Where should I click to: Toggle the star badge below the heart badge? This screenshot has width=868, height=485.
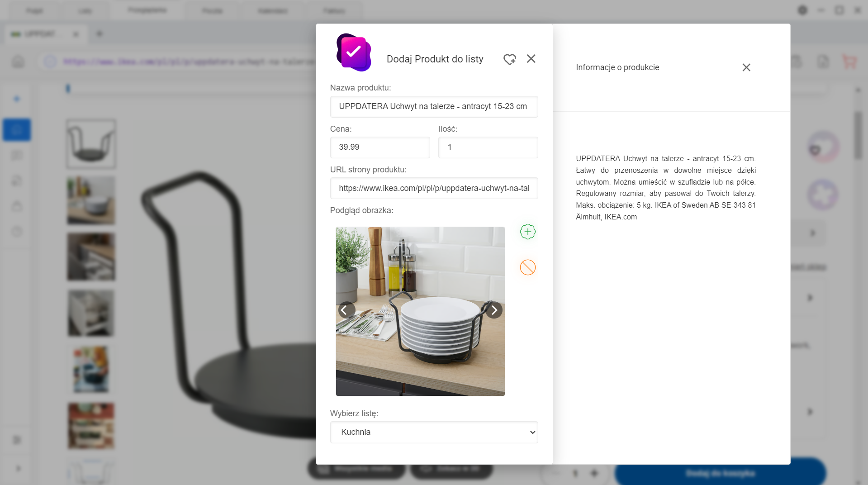click(823, 195)
